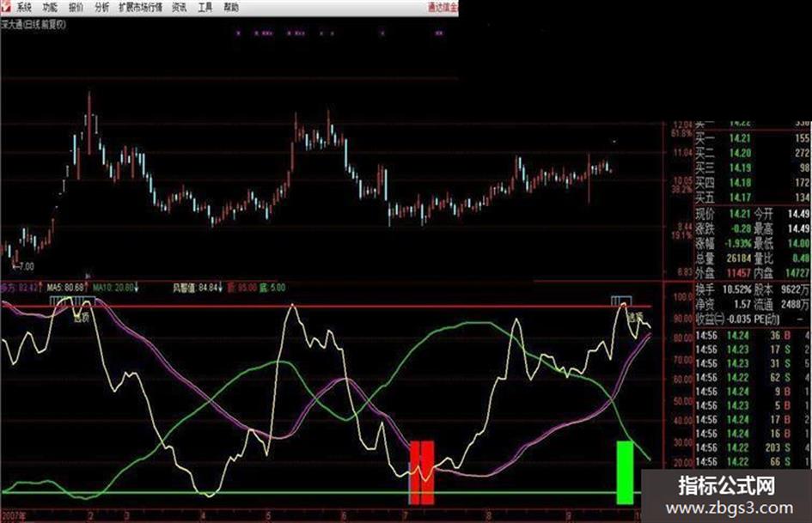Click the tick row with volume 36 B
Screen dimensions: 812x523
click(x=753, y=336)
